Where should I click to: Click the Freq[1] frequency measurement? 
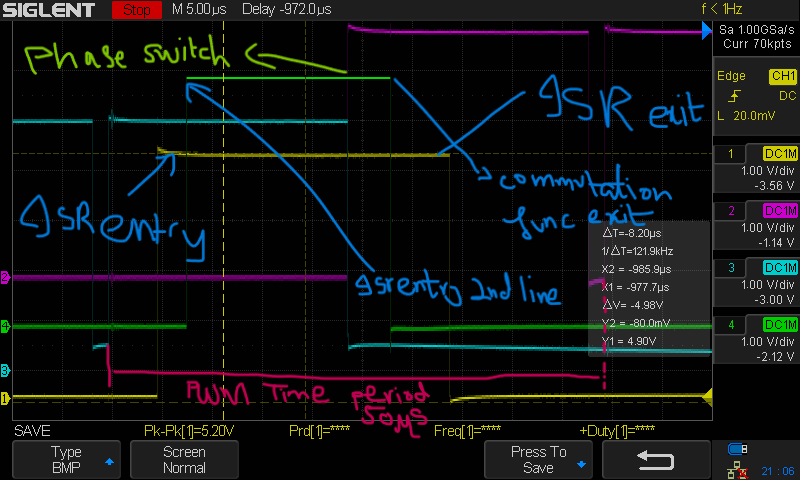pos(467,431)
